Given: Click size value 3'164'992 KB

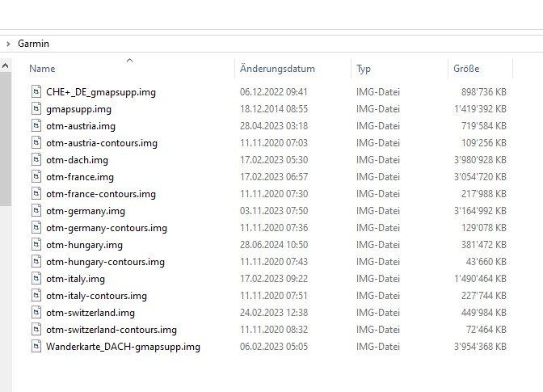Looking at the screenshot, I should pos(480,210).
